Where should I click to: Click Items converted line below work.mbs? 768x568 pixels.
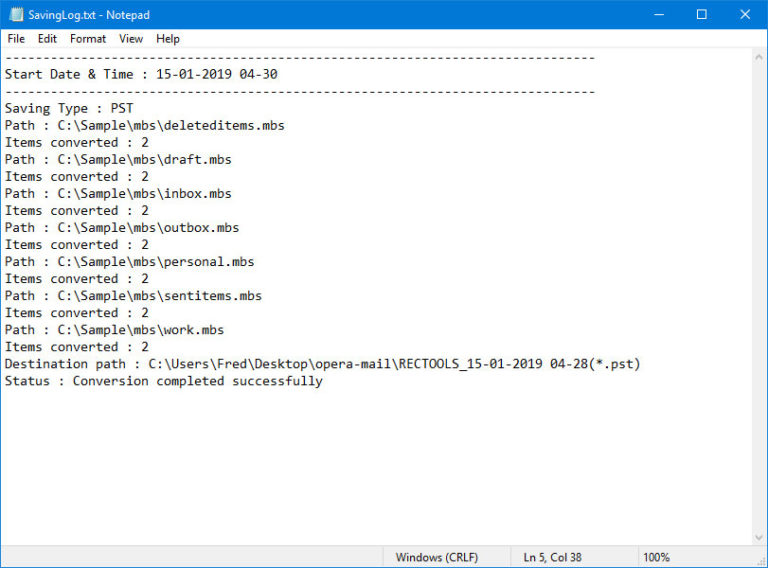[x=77, y=347]
